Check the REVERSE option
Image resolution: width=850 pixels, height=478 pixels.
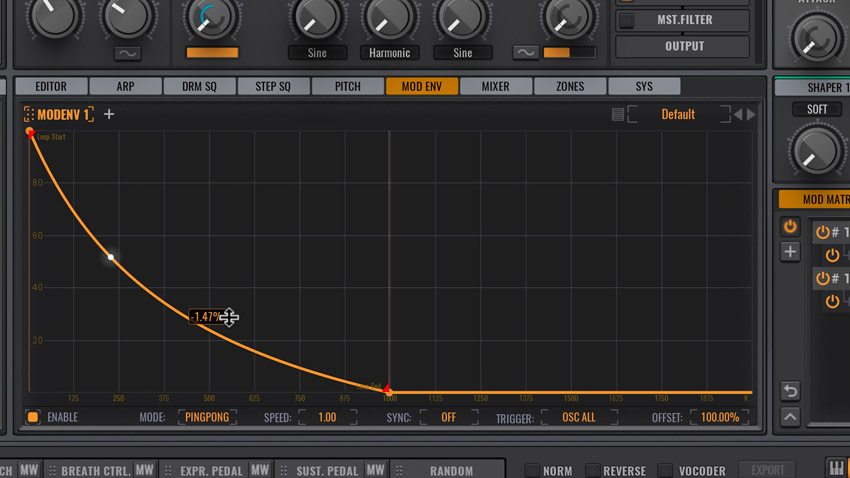pos(594,470)
